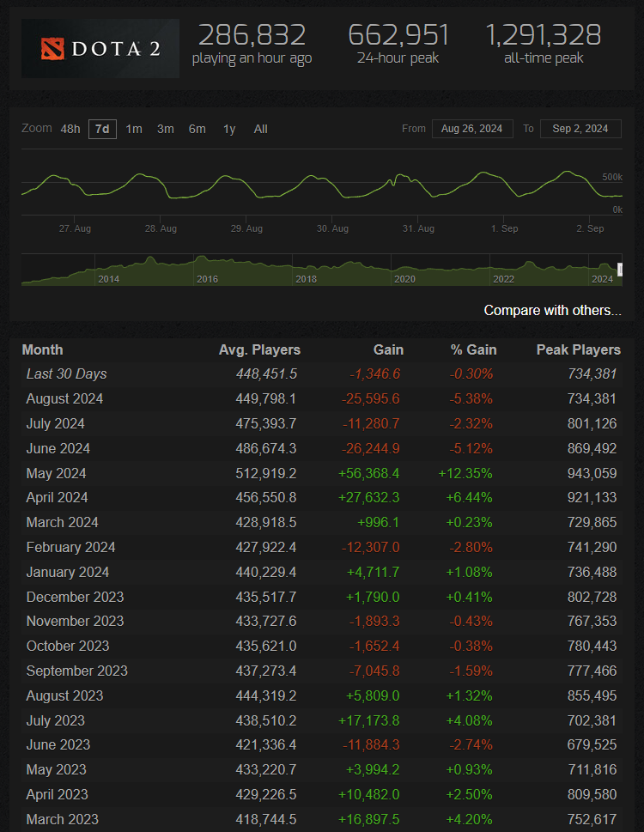This screenshot has width=644, height=832.
Task: Click the 437,273.4 average players value
Action: point(266,671)
